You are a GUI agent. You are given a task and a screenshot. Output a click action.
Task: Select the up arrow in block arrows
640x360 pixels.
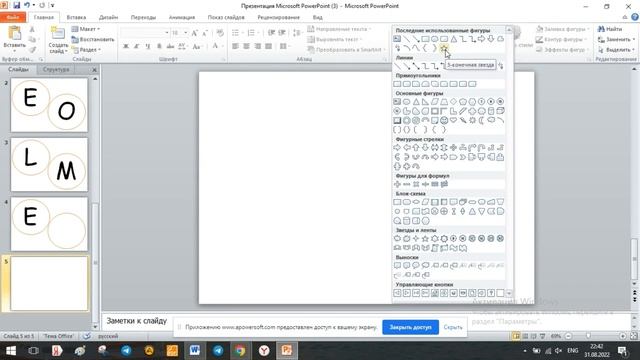pos(416,148)
